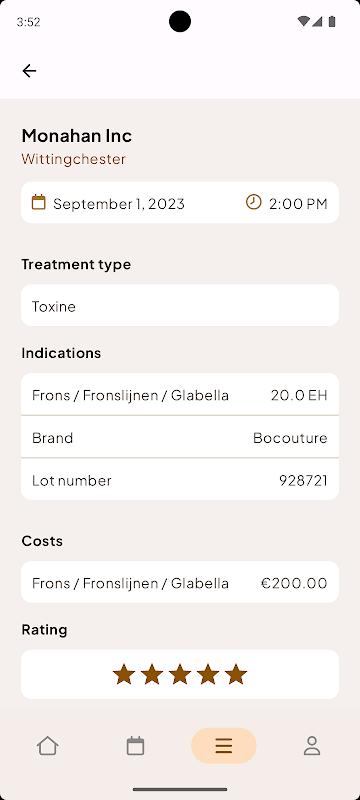Select the Lot number 928721 row

[x=180, y=480]
